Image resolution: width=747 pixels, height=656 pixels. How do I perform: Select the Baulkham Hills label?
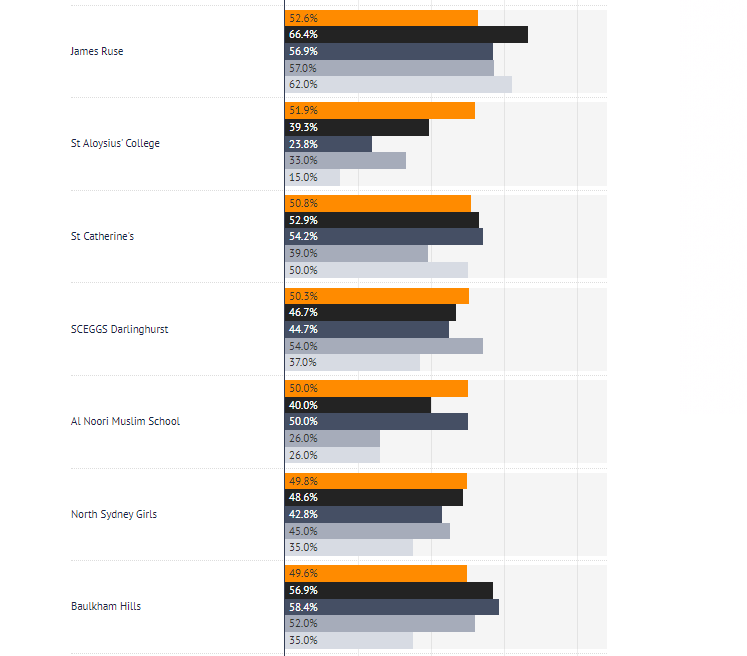tap(106, 606)
